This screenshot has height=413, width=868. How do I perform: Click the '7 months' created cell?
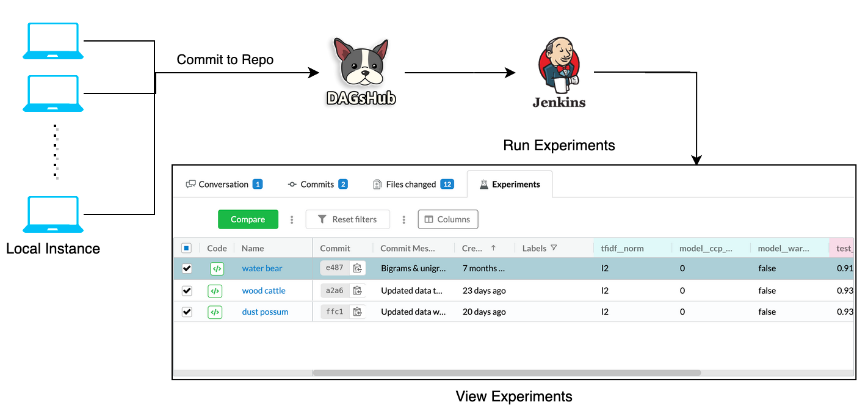click(483, 268)
